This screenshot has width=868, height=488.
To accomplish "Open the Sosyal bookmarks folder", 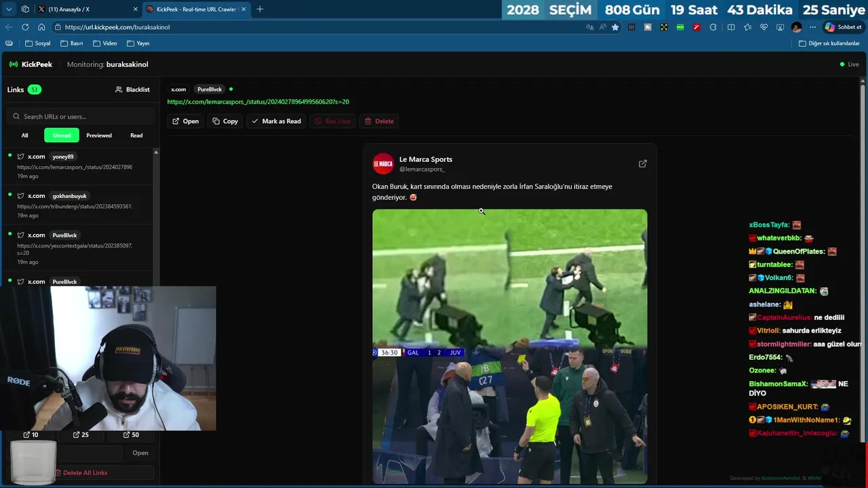I will [38, 43].
